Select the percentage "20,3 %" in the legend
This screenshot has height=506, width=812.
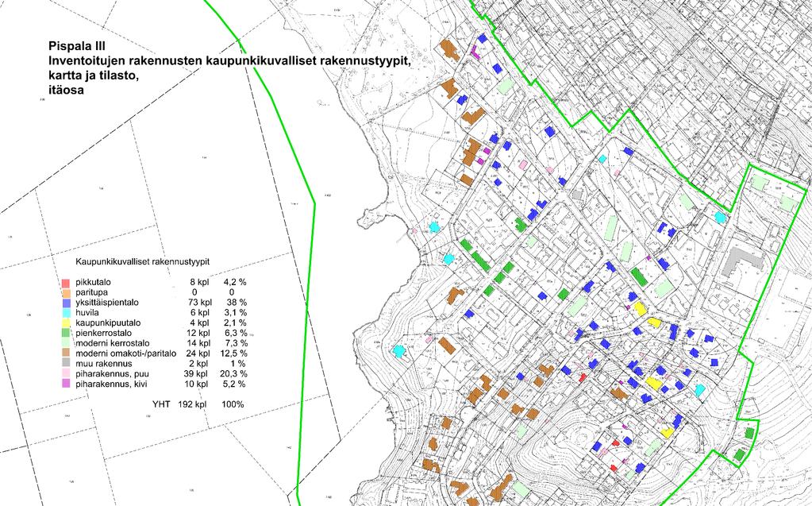tap(233, 374)
